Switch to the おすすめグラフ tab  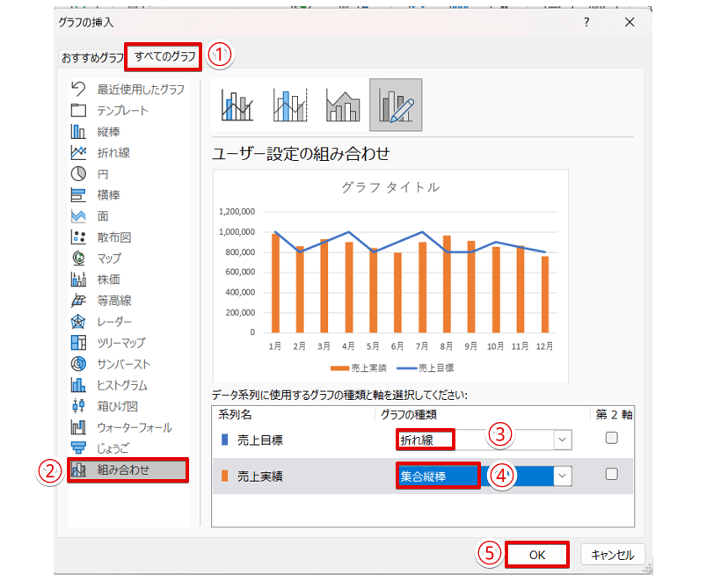[x=91, y=58]
